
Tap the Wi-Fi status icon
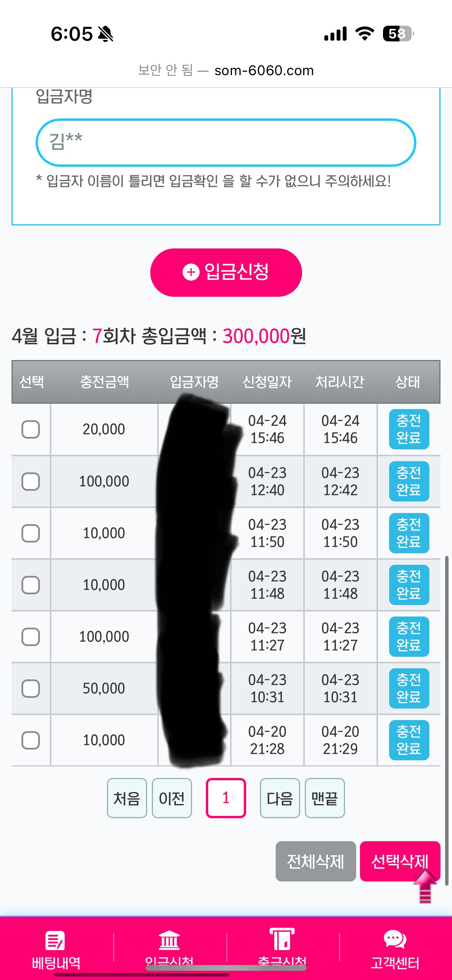[365, 34]
